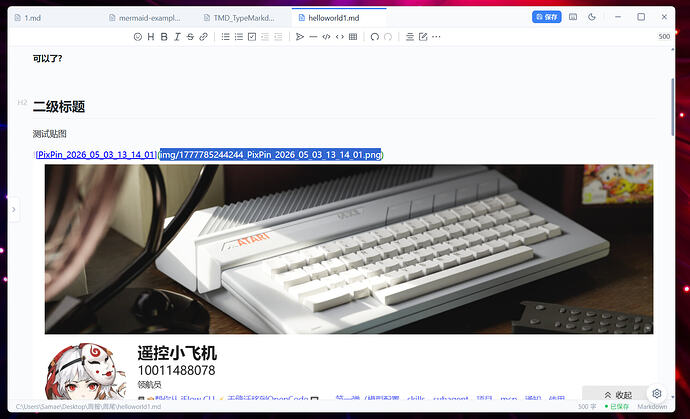Open settings with the gear icon
The height and width of the screenshot is (419, 690).
tap(657, 393)
